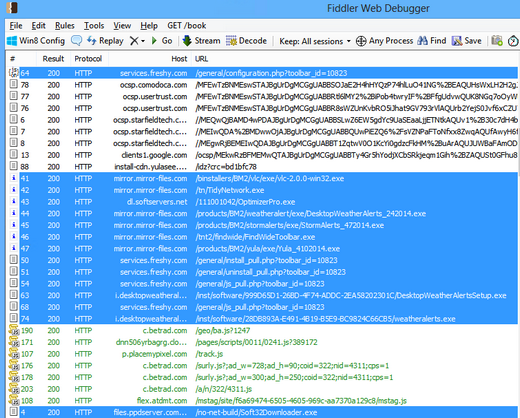Select the TidyNetwork.exe URL
This screenshot has width=520, height=418.
[230, 190]
